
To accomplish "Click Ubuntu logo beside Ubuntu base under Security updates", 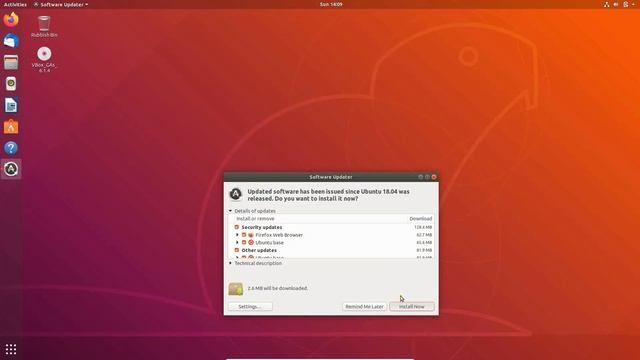I will tap(251, 242).
